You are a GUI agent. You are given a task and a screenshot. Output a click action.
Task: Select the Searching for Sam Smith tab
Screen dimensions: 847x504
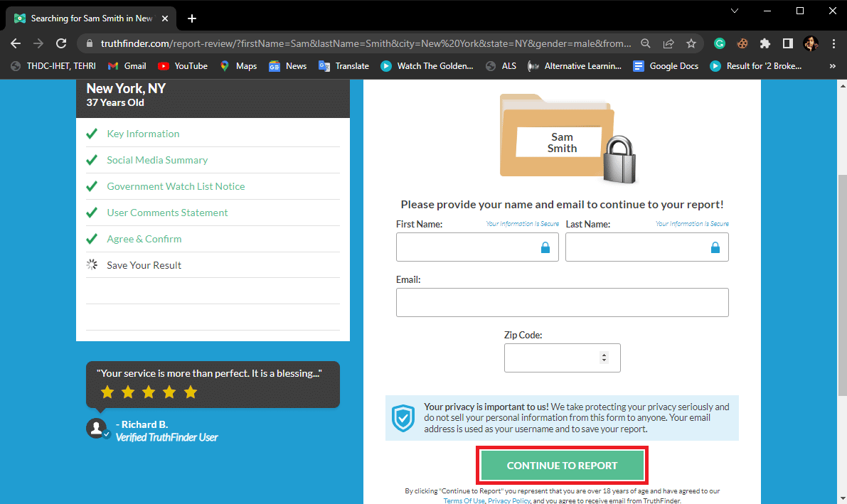click(91, 18)
